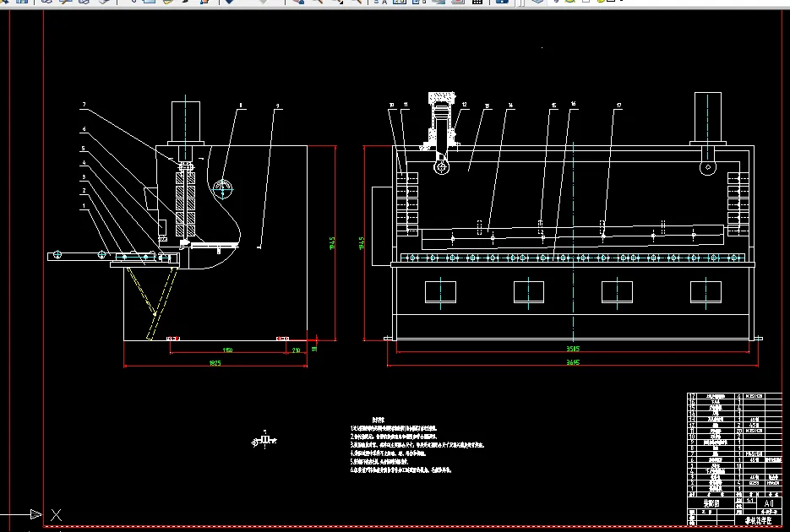This screenshot has height=532, width=790.
Task: Select the crosshaired circle at leader 8's end
Action: pos(222,190)
